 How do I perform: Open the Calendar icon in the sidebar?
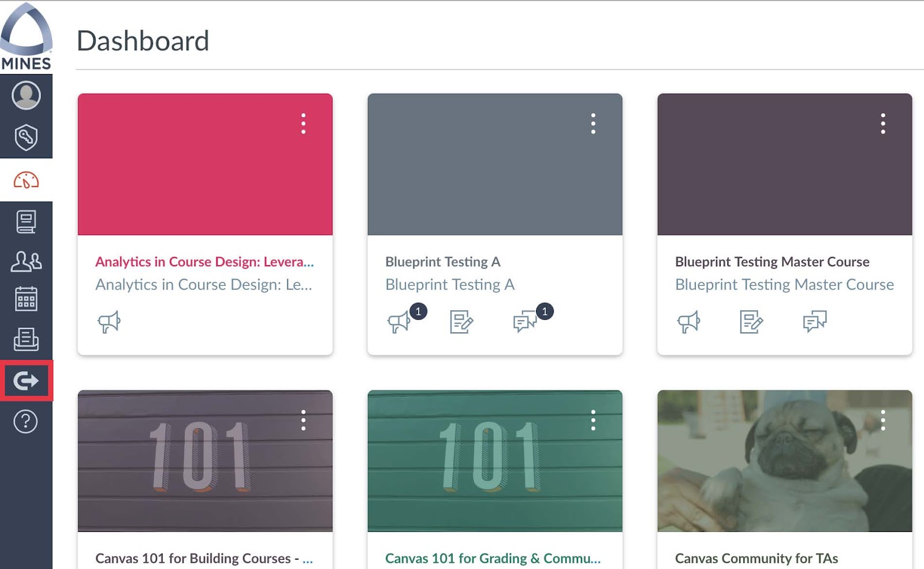tap(26, 299)
